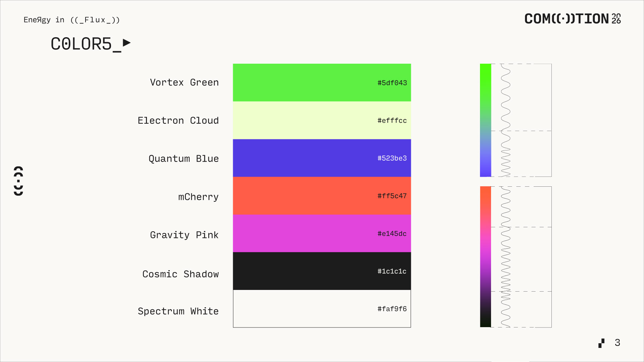The height and width of the screenshot is (362, 644).
Task: Click the hex code #5df043 text
Action: coord(392,83)
